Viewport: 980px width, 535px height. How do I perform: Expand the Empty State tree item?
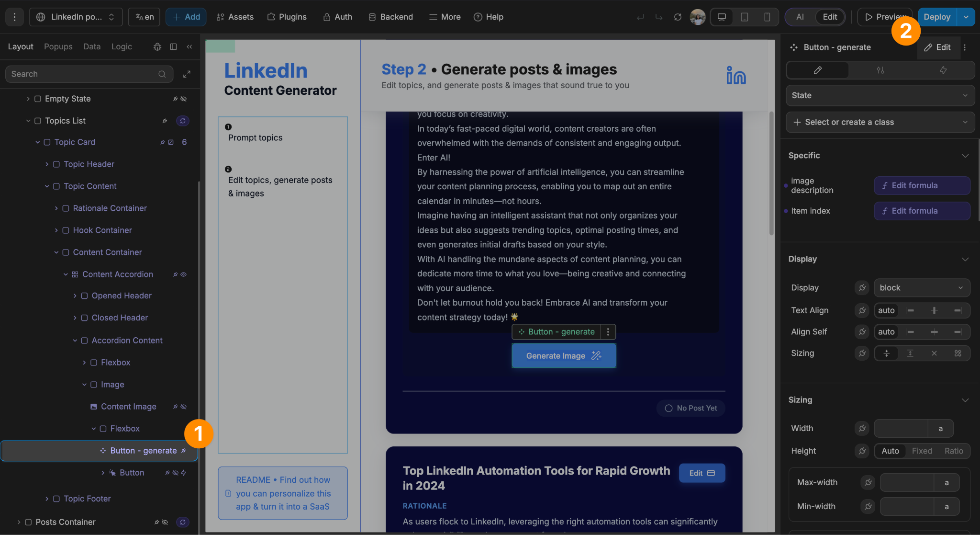coord(28,99)
